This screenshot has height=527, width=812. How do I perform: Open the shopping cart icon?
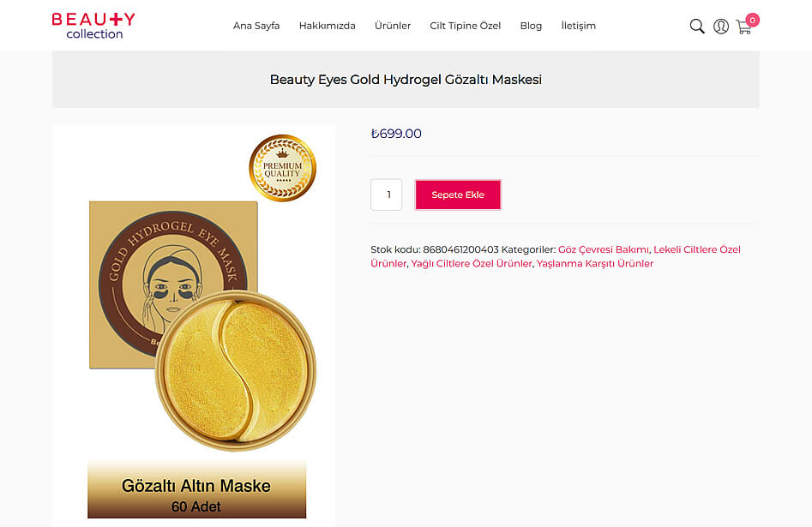(743, 27)
